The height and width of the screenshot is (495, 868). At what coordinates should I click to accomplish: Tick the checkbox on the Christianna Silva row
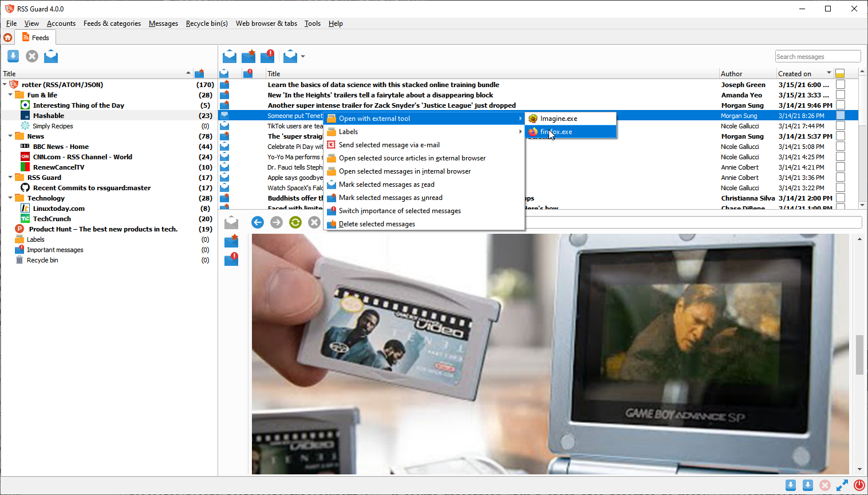(841, 198)
